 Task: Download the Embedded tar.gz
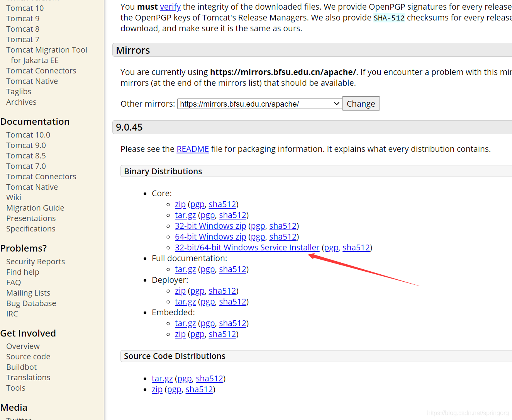pyautogui.click(x=185, y=323)
